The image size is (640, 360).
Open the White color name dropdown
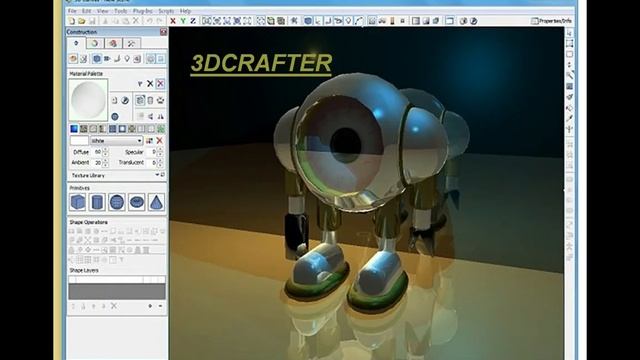(x=116, y=140)
